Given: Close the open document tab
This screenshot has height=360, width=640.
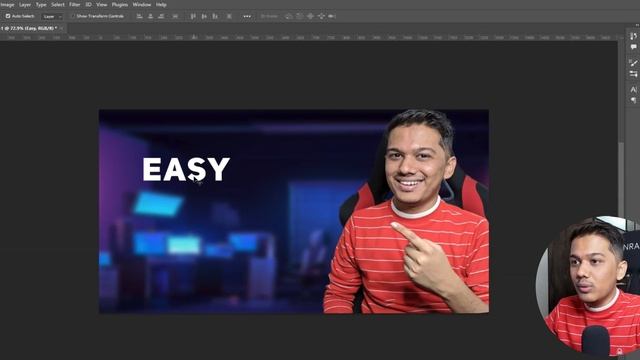Looking at the screenshot, I should point(62,28).
